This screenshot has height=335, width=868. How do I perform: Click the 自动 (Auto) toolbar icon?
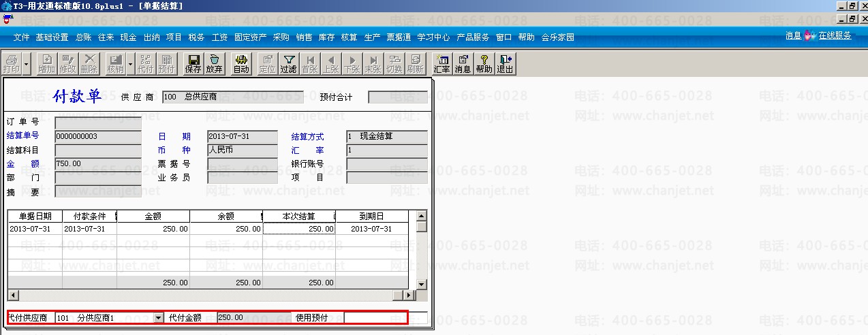pyautogui.click(x=241, y=63)
